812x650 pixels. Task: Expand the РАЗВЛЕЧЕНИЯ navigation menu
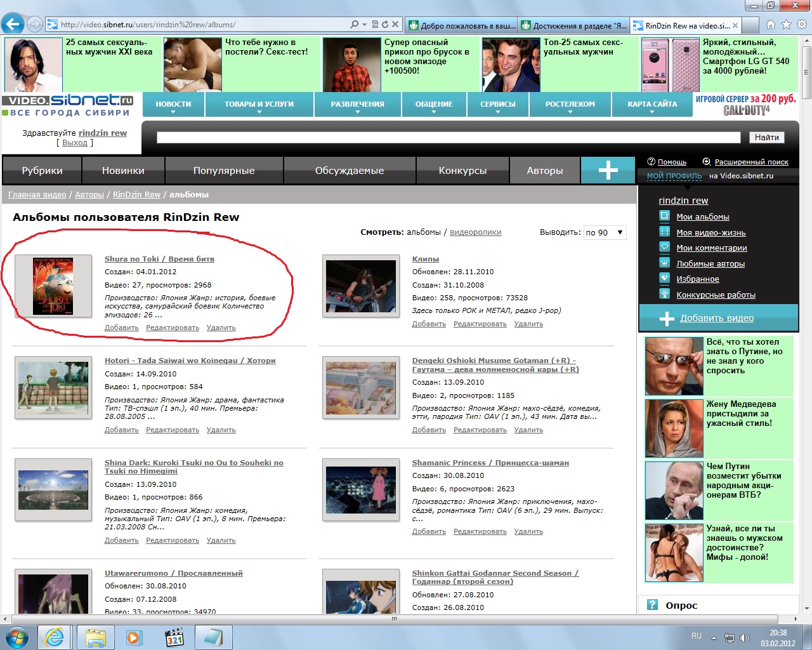click(x=358, y=105)
